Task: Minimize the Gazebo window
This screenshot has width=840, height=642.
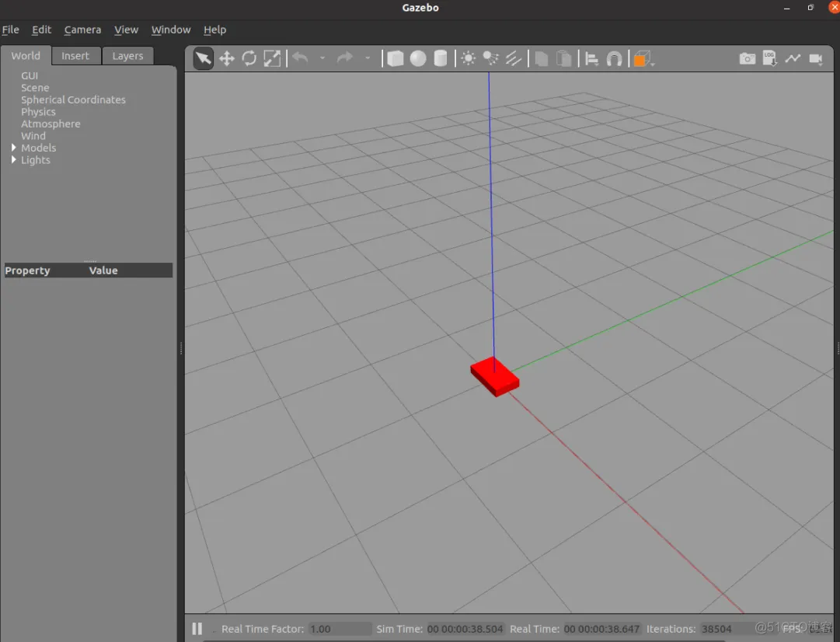Action: click(x=786, y=8)
